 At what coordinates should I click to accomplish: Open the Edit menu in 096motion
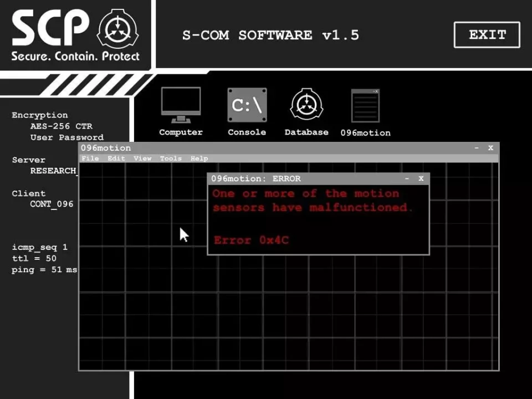(116, 158)
